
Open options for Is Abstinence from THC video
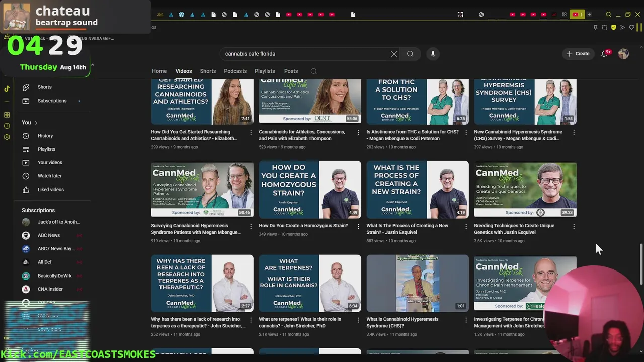pos(466,133)
